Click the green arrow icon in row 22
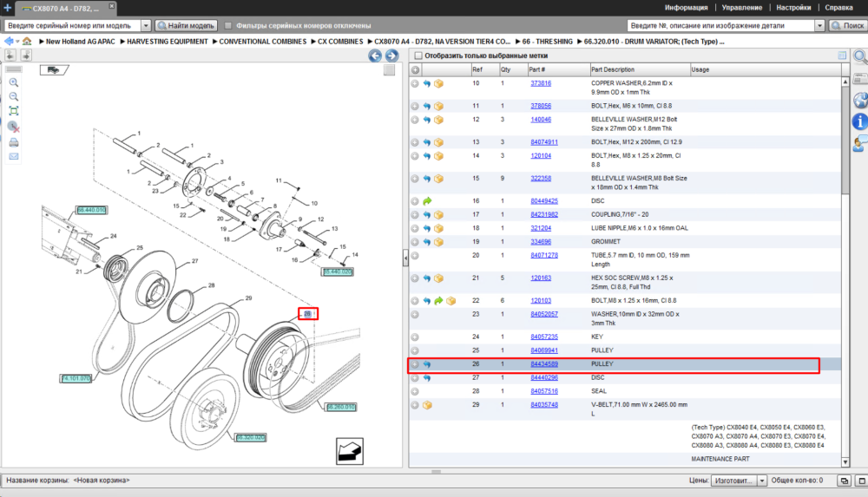Image resolution: width=868 pixels, height=497 pixels. [x=438, y=301]
